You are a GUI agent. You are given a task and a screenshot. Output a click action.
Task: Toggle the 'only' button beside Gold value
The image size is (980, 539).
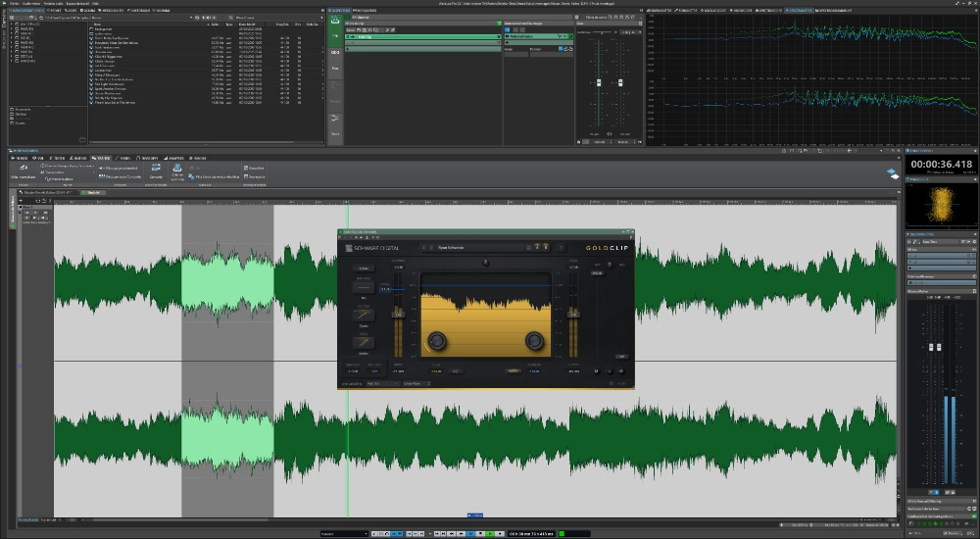pos(456,370)
